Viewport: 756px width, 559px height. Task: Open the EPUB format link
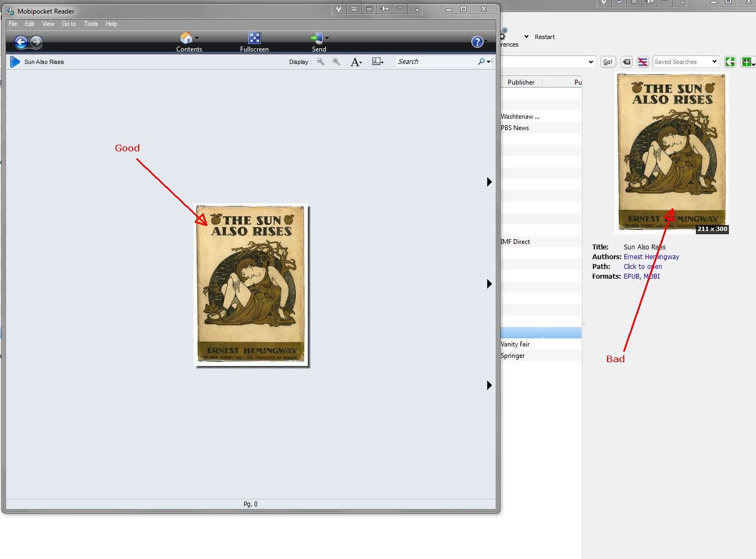point(631,277)
